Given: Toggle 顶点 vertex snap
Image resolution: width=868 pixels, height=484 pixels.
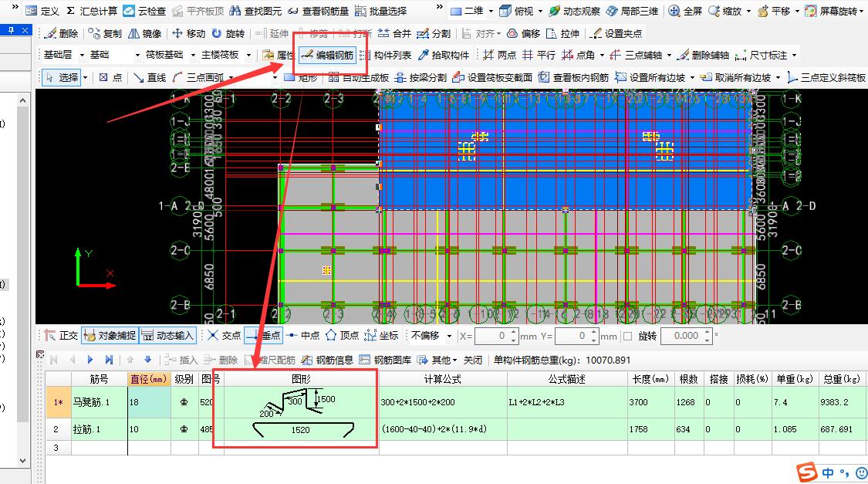Looking at the screenshot, I should tap(343, 335).
